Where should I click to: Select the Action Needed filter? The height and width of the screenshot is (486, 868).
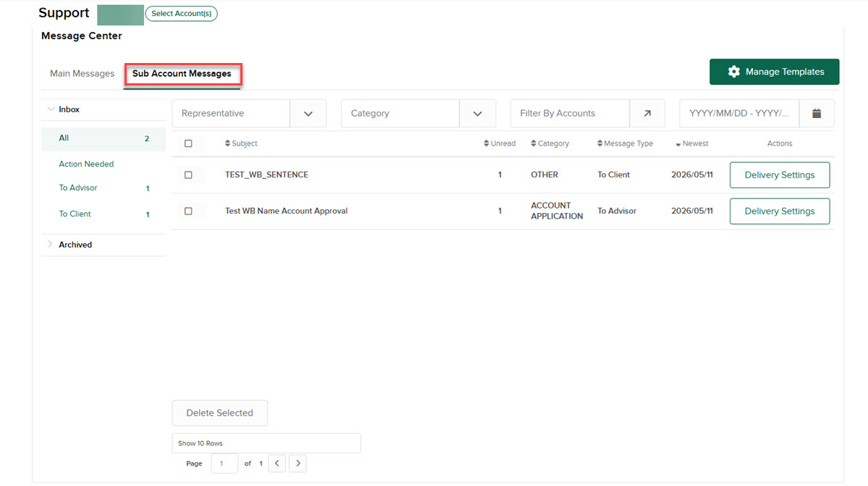pos(86,164)
